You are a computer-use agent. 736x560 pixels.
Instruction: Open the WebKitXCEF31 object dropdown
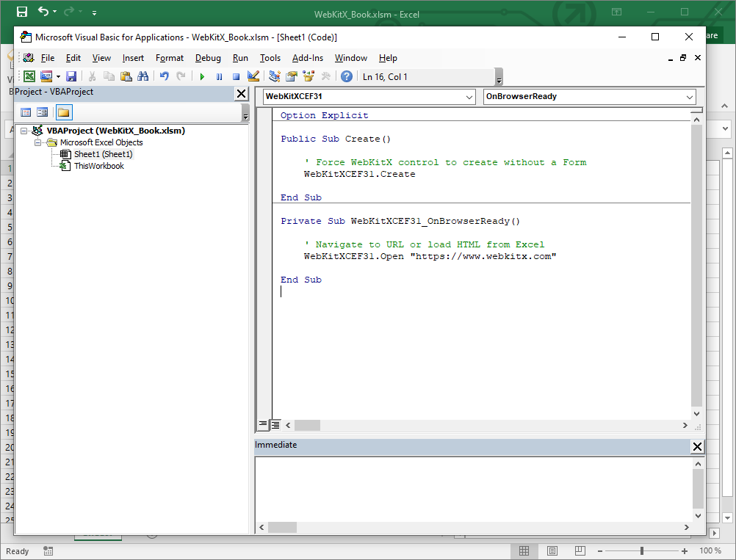[x=469, y=97]
